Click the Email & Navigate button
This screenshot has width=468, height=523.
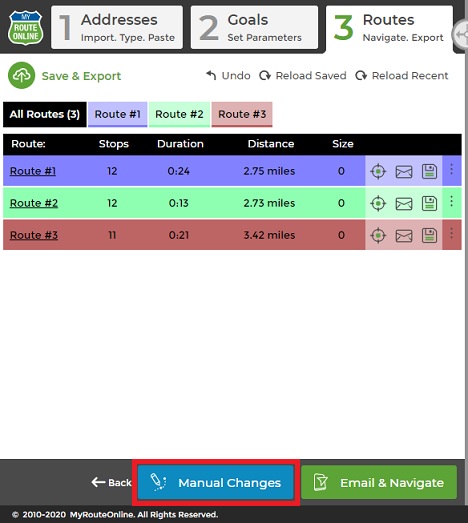click(379, 483)
